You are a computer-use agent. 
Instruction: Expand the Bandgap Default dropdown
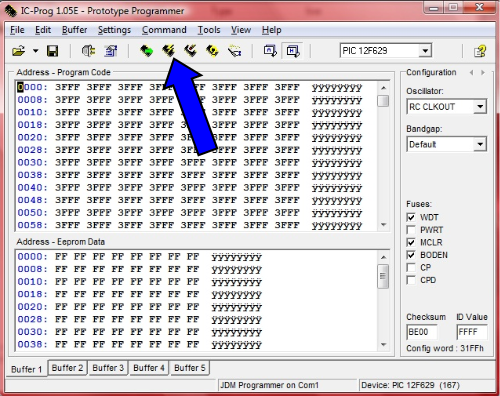[x=480, y=144]
